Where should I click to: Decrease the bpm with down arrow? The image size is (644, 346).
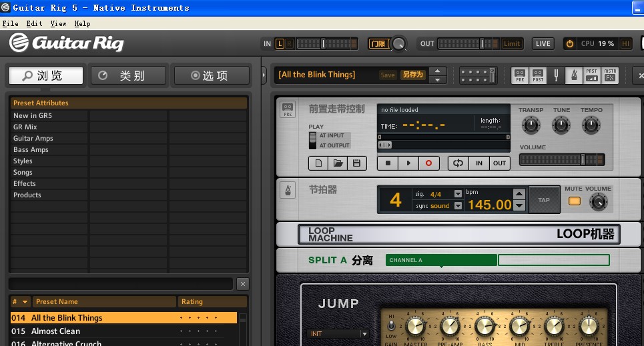(519, 205)
